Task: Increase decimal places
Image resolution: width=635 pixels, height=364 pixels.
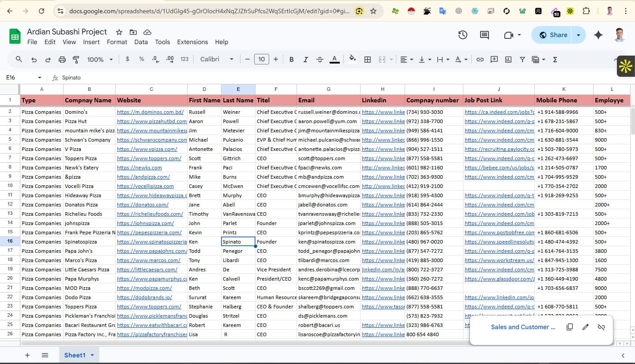Action: pyautogui.click(x=170, y=59)
